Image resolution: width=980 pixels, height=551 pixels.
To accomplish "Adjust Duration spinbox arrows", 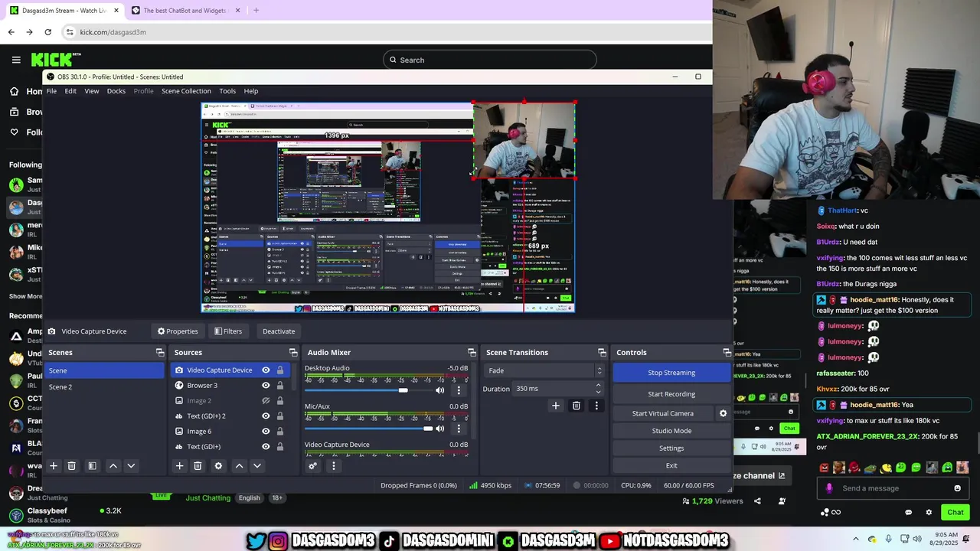I will [x=599, y=388].
